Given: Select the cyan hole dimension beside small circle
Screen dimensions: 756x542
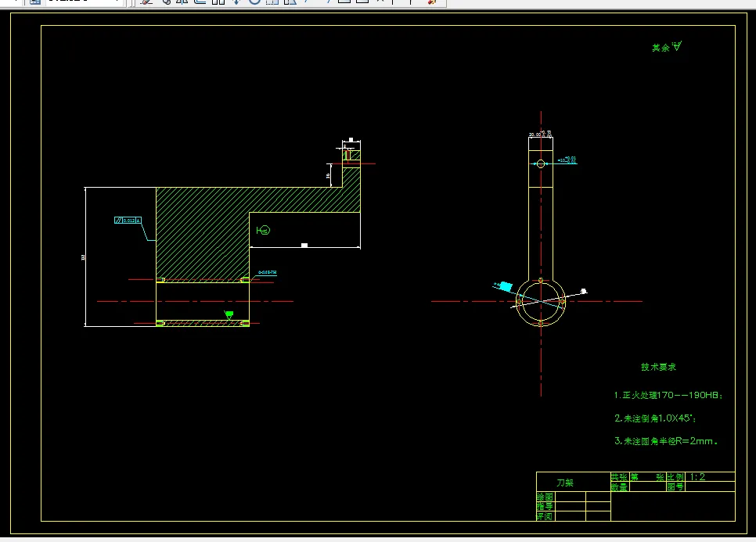Looking at the screenshot, I should coord(567,160).
